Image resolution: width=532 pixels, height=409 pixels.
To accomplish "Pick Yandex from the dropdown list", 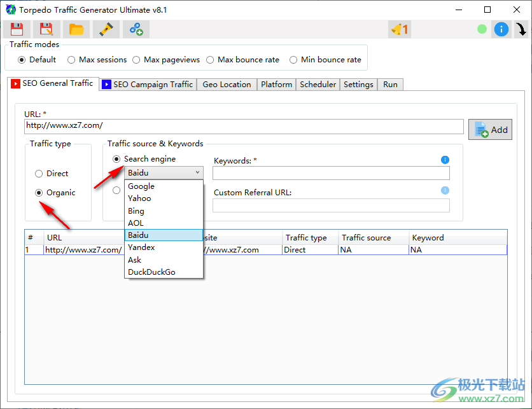I will [x=164, y=247].
